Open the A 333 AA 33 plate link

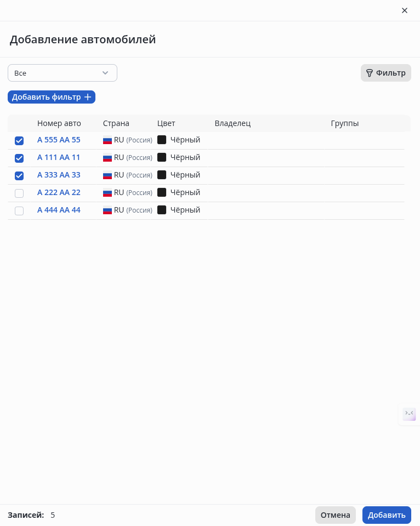click(x=59, y=175)
